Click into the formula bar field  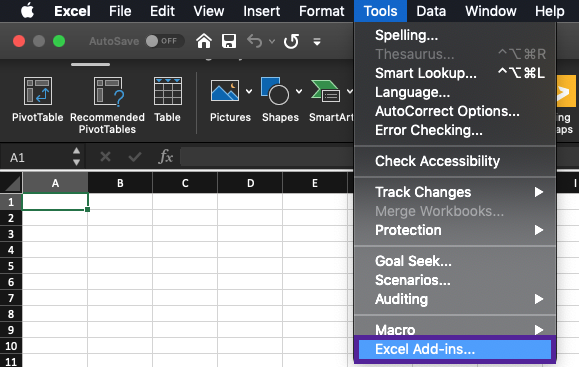(x=267, y=157)
